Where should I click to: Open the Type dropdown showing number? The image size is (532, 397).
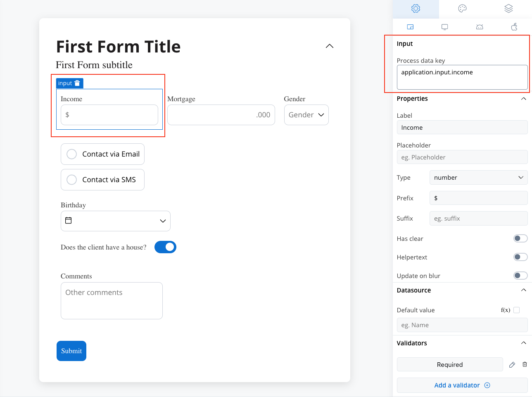pyautogui.click(x=479, y=178)
